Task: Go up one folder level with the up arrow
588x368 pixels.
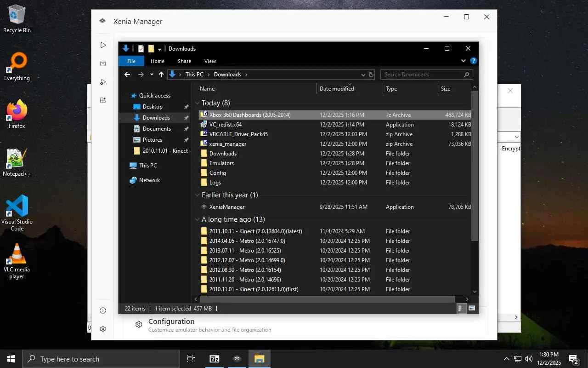Action: click(x=161, y=75)
